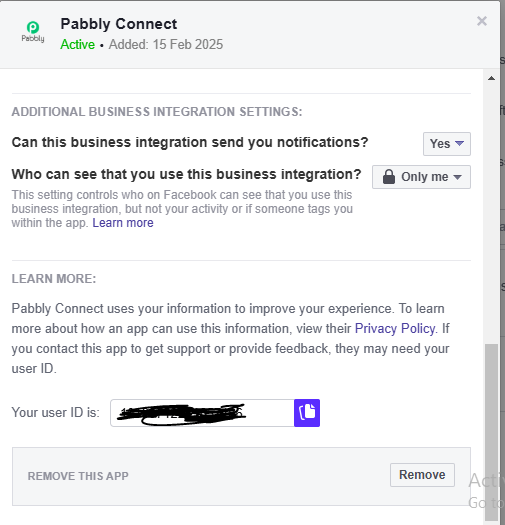Close the Pabbly Connect dialog
This screenshot has width=505, height=525.
[x=482, y=21]
